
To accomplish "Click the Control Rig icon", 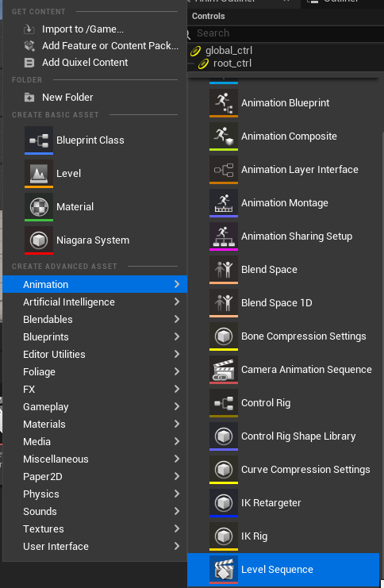I will pyautogui.click(x=224, y=403).
